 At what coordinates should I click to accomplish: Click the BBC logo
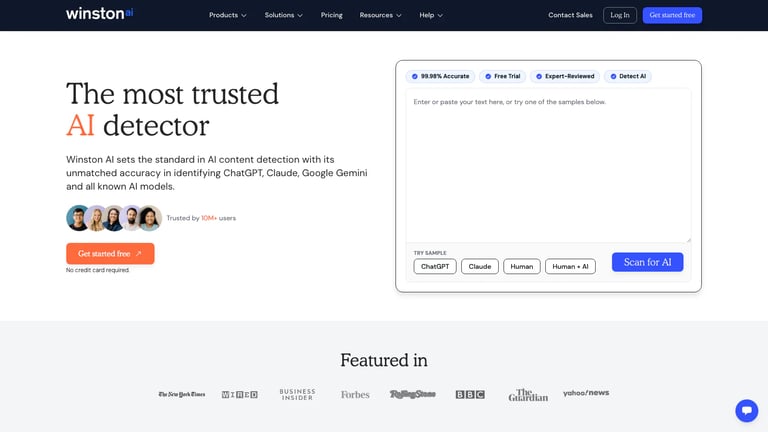[470, 394]
